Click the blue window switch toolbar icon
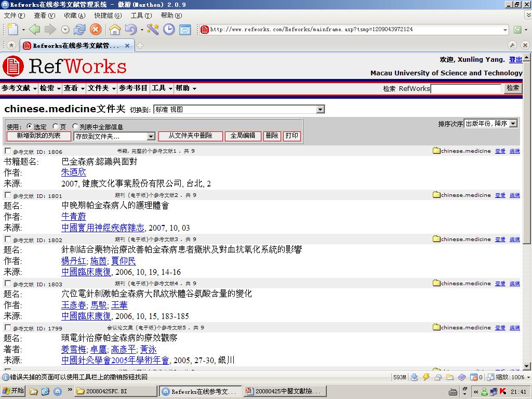532x399 pixels. click(185, 30)
